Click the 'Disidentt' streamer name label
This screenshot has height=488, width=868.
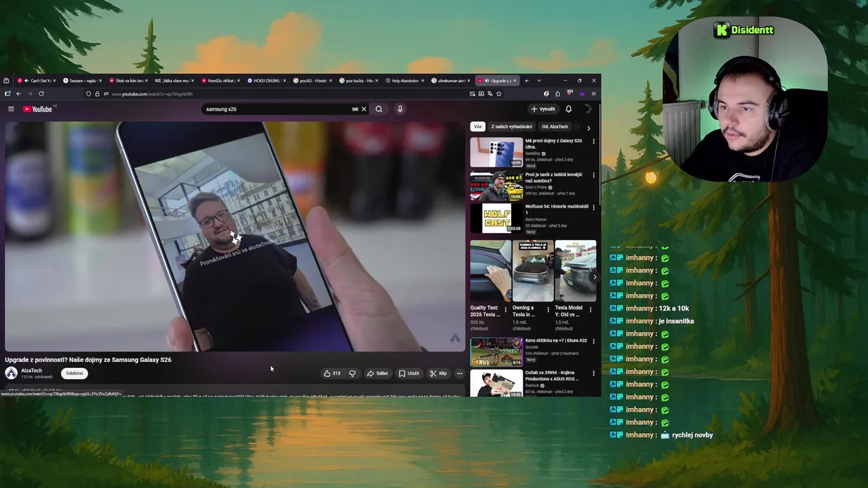point(752,30)
